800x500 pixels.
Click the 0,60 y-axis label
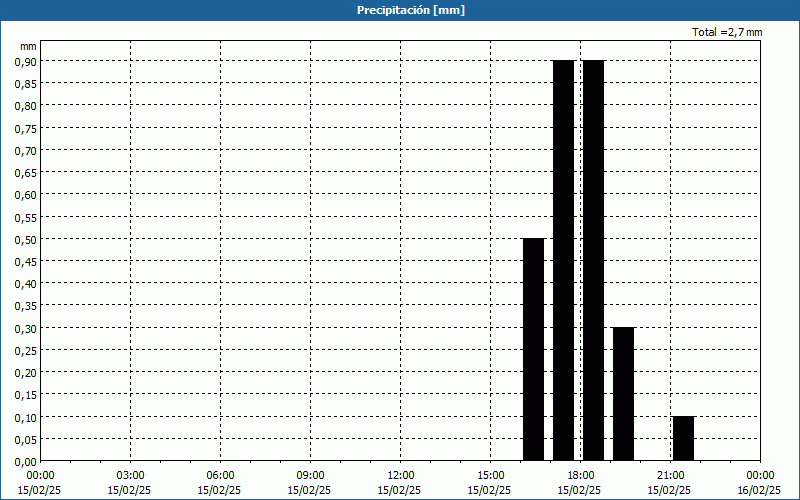pyautogui.click(x=26, y=194)
